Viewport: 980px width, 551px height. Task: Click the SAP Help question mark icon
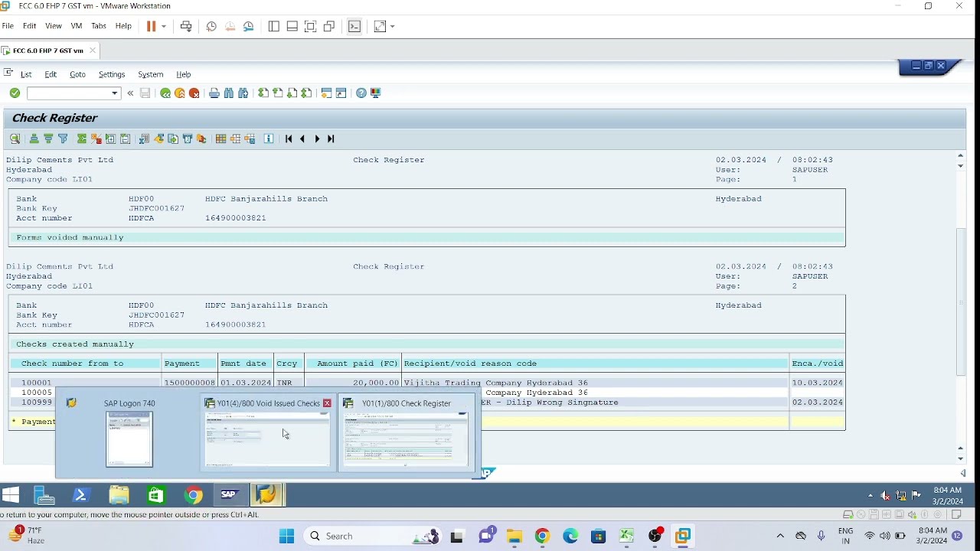[x=361, y=93]
